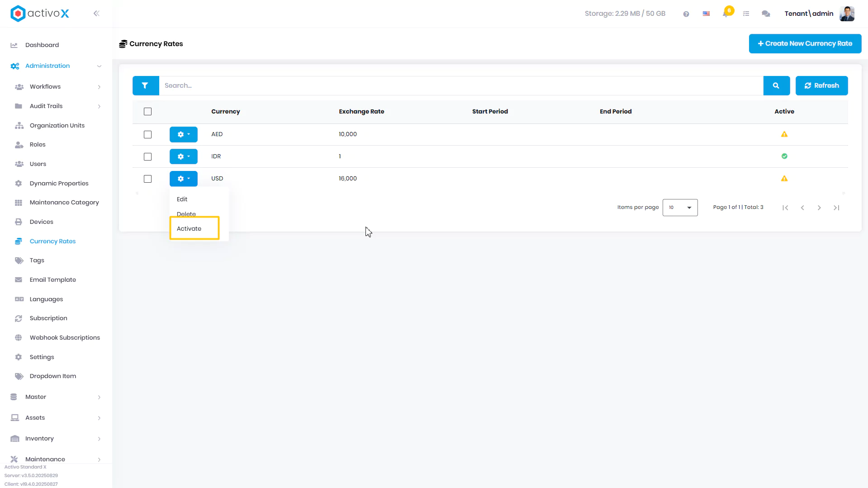Image resolution: width=868 pixels, height=488 pixels.
Task: Check the USD row checkbox
Action: click(147, 179)
